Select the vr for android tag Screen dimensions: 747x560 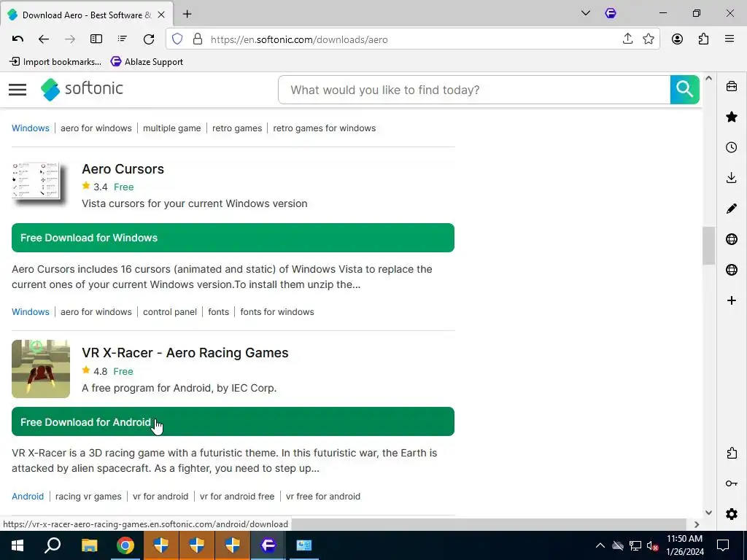[x=160, y=496]
